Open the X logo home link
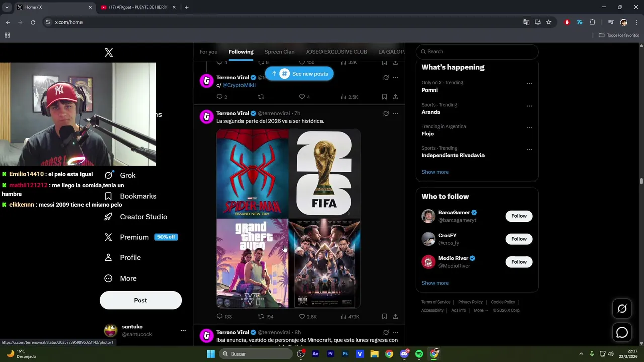The image size is (644, 362). coord(109,53)
